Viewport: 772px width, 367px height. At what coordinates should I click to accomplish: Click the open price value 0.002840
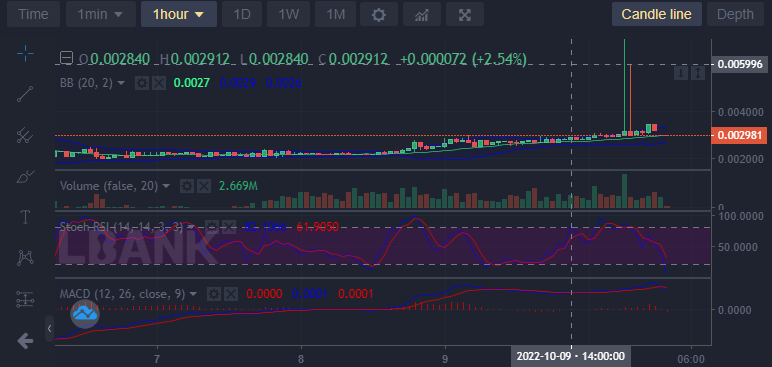(x=120, y=59)
